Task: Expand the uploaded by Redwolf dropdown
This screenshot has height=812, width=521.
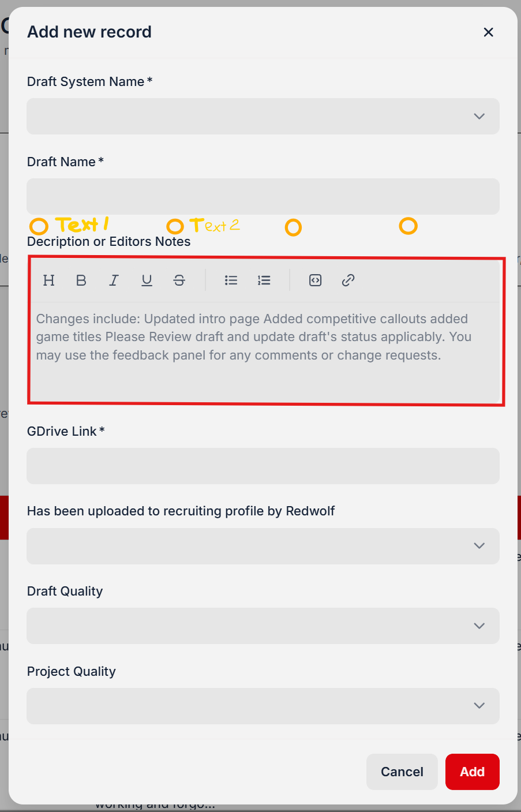Action: coord(263,546)
